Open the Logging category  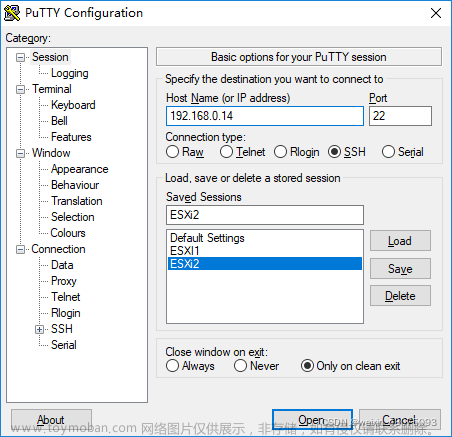70,73
